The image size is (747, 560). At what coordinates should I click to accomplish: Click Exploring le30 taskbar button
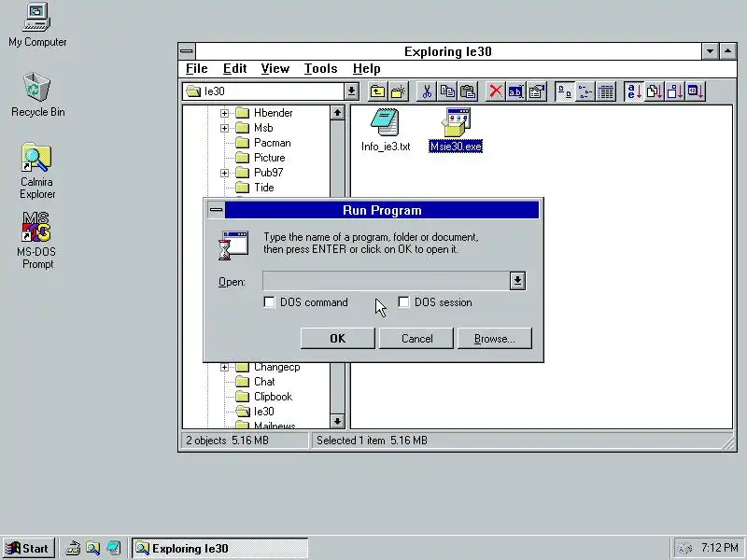click(220, 548)
